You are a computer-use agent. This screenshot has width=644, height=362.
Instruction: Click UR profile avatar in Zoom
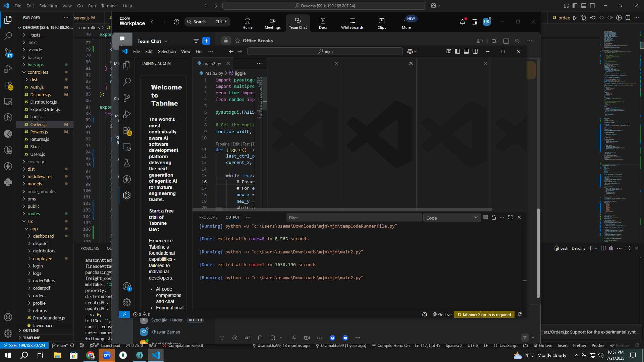point(486,22)
